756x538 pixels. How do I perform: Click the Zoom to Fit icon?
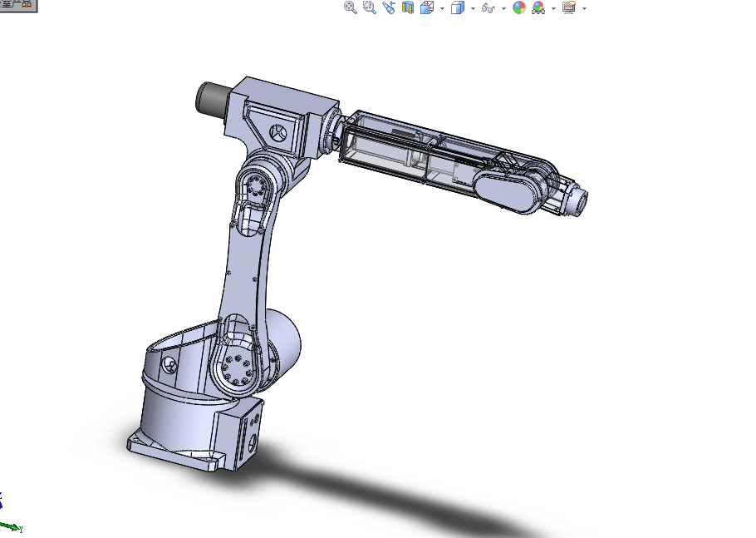pos(350,7)
